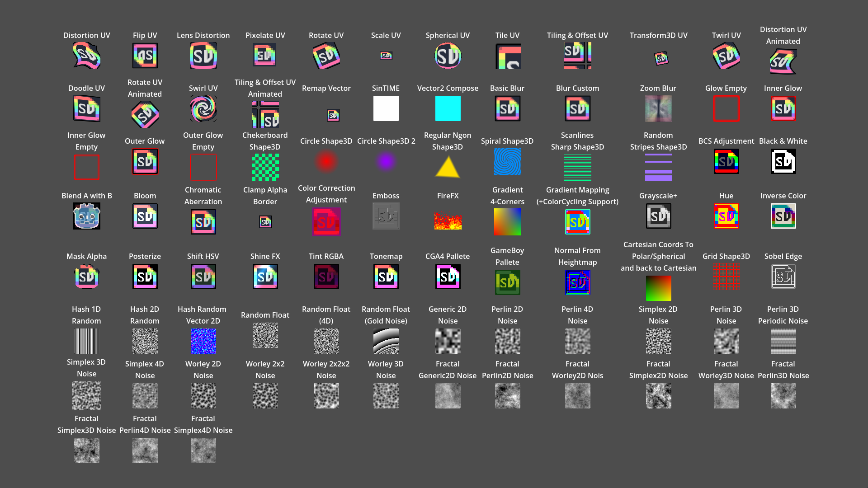Click the Scanlines Sharp Shape3D green lines
The width and height of the screenshot is (868, 488).
coord(577,167)
